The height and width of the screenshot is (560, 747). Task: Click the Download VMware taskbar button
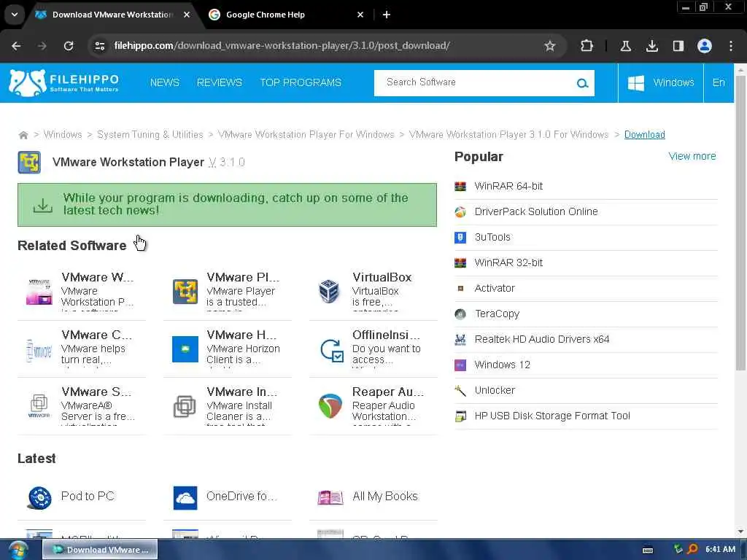[x=100, y=550]
